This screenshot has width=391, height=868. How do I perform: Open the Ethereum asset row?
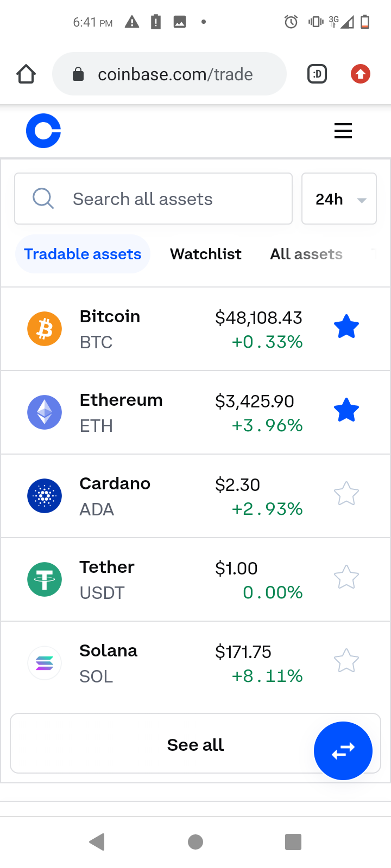(x=163, y=412)
